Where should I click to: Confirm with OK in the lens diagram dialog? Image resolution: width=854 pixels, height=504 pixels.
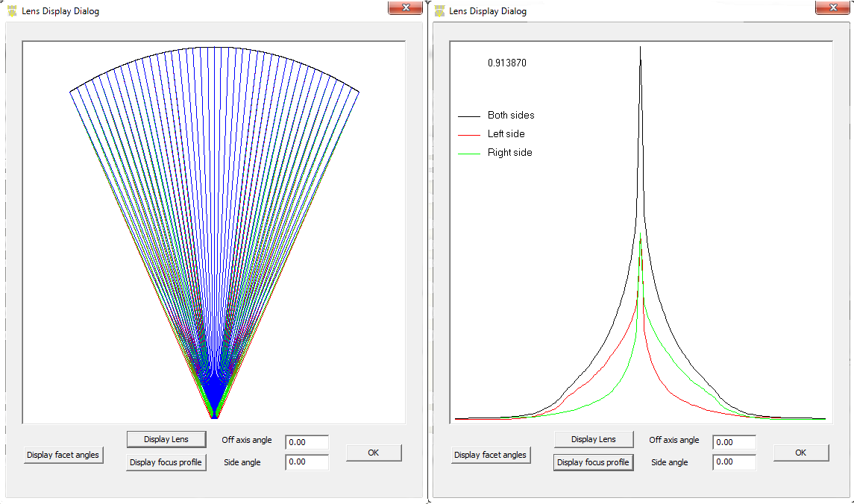click(374, 453)
